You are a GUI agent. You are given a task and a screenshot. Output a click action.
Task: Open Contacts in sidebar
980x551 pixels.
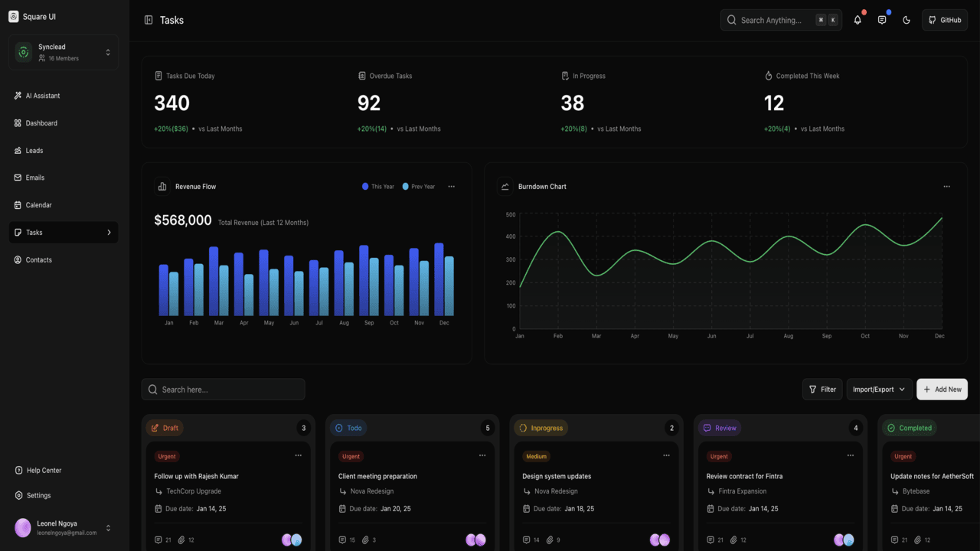coord(64,260)
